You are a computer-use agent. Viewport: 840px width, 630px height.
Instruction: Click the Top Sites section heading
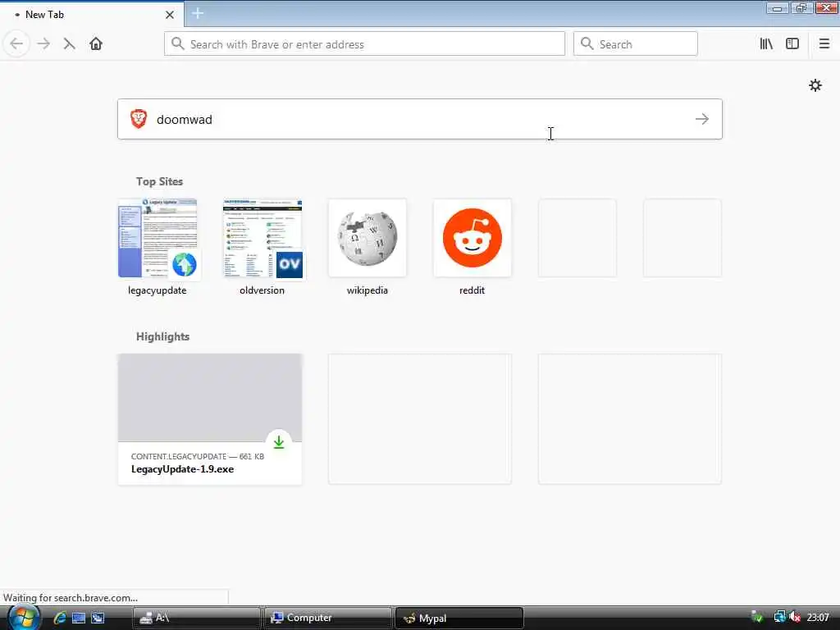tap(159, 181)
